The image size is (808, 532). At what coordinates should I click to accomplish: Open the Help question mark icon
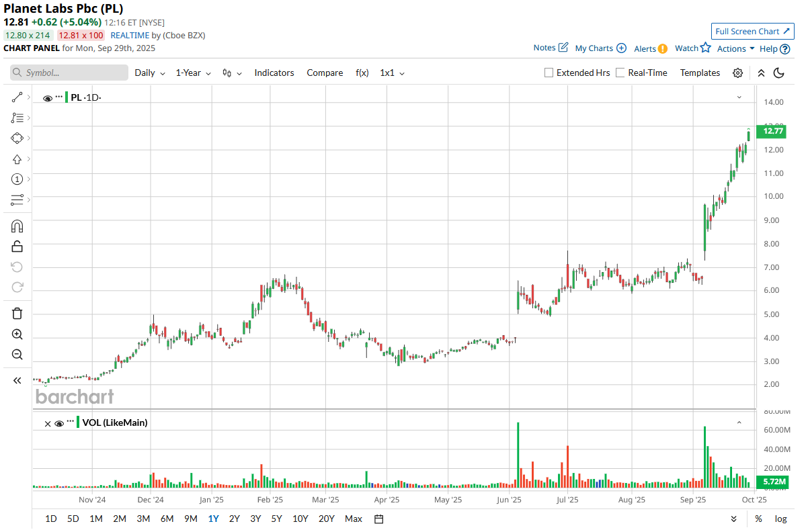784,48
